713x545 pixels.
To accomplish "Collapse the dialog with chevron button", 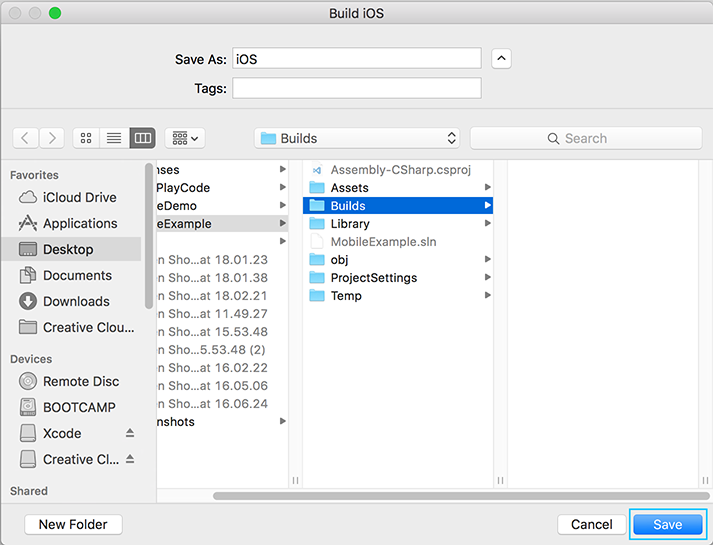I will coord(501,59).
